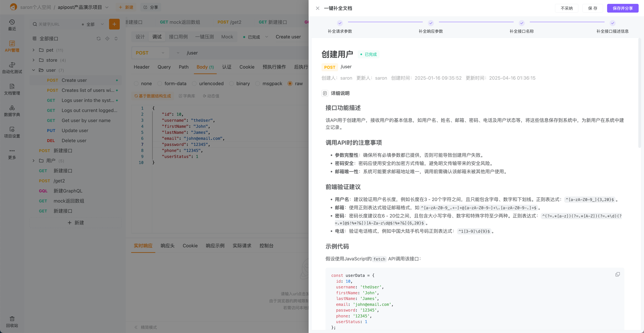Open the 回收站 recycle bin
This screenshot has width=644, height=333.
pos(12,322)
